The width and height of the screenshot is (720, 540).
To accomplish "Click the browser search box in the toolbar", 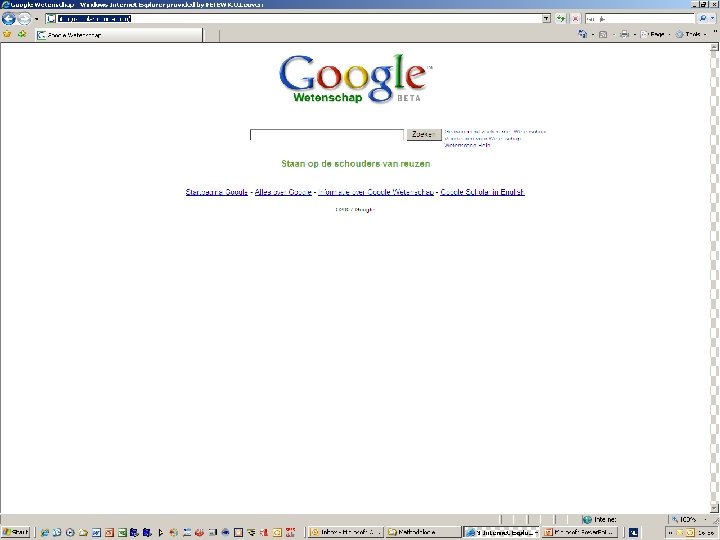I will [x=639, y=19].
